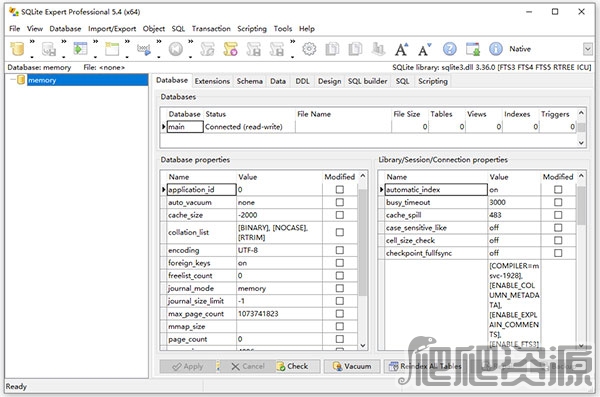Expand the overflow chevron after the save-script icons
Viewport: 600px width, 397px height.
tap(293, 41)
